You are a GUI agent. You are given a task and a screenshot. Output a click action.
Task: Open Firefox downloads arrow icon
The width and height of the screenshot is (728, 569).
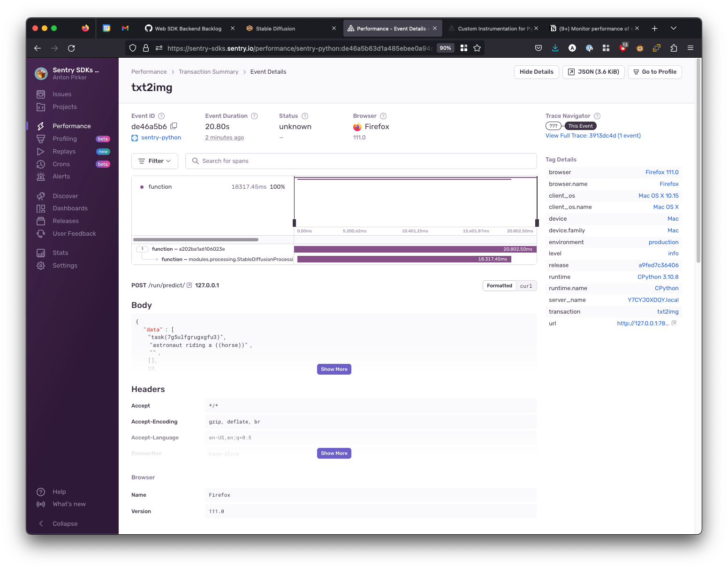point(555,48)
